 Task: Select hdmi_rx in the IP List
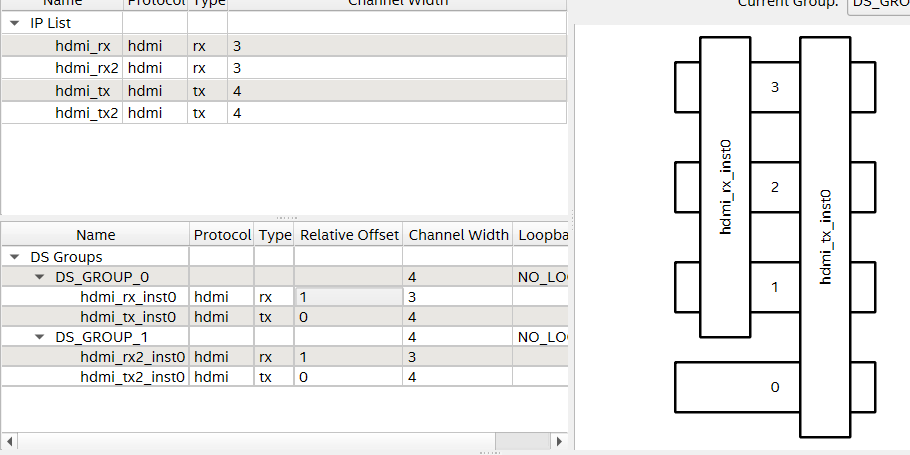point(85,46)
